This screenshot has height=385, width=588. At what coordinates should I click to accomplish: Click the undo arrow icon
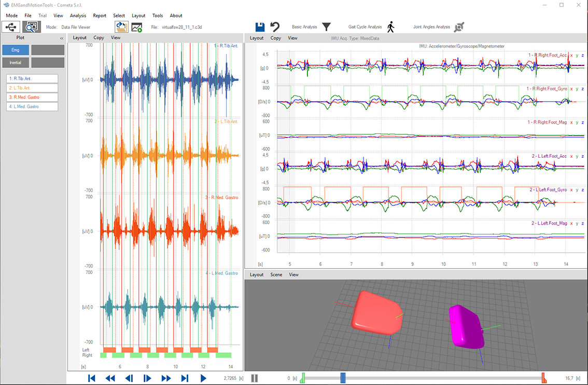[x=275, y=27]
